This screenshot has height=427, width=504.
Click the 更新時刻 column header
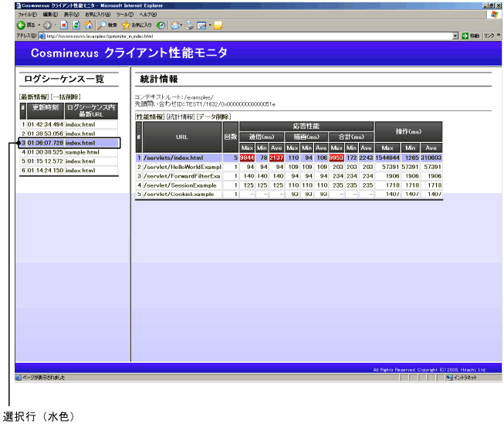coord(46,111)
